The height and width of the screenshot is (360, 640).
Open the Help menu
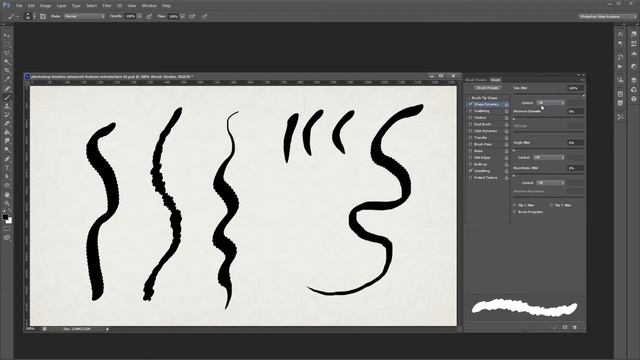pos(166,6)
